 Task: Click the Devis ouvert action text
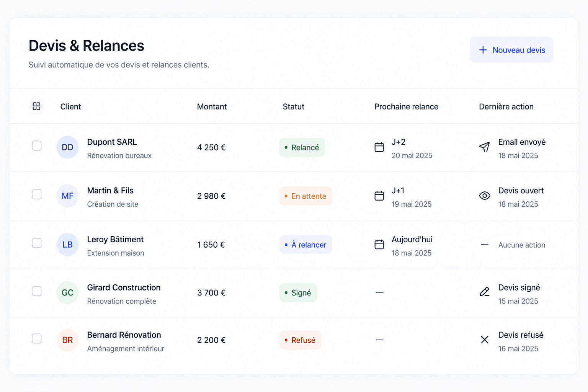521,191
